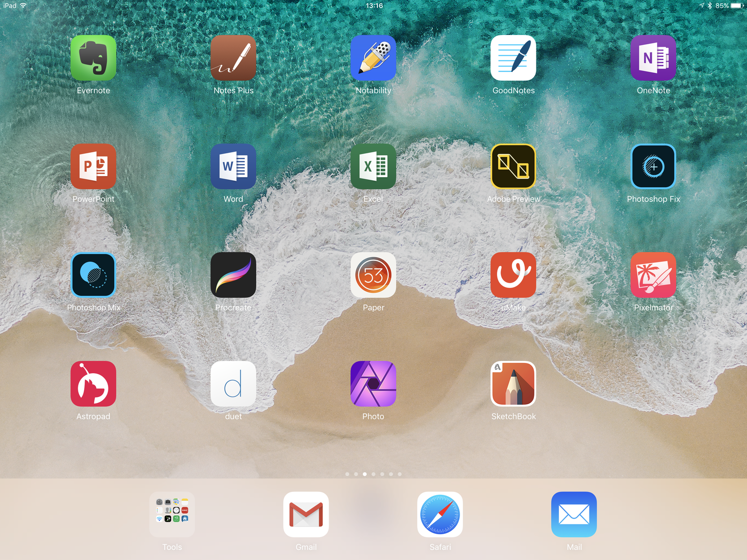Tap the last home screen page dot
The height and width of the screenshot is (560, 747).
(x=400, y=474)
